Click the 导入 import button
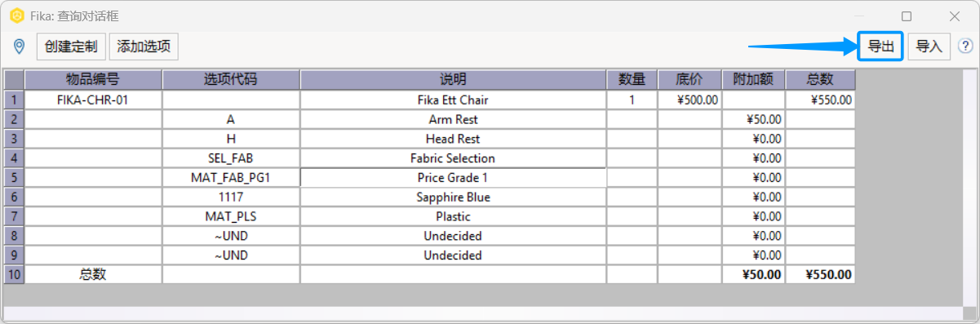 (x=929, y=47)
